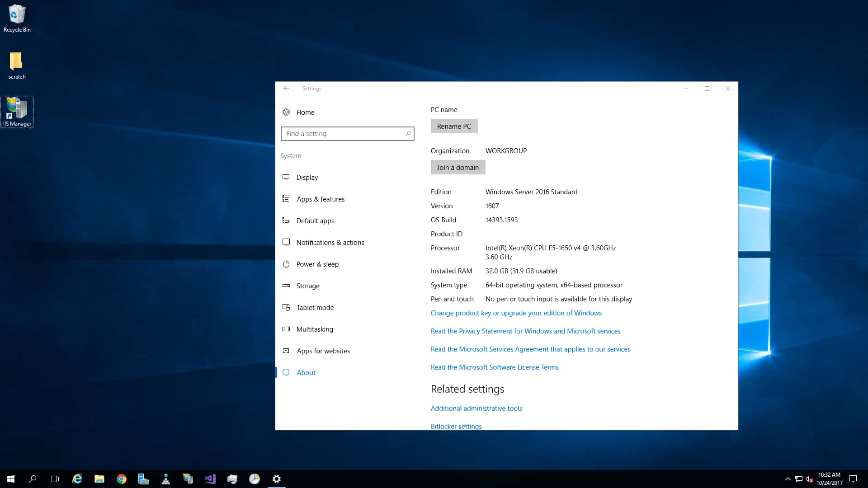The height and width of the screenshot is (488, 868).
Task: Click the Rename PC button
Action: (x=454, y=126)
